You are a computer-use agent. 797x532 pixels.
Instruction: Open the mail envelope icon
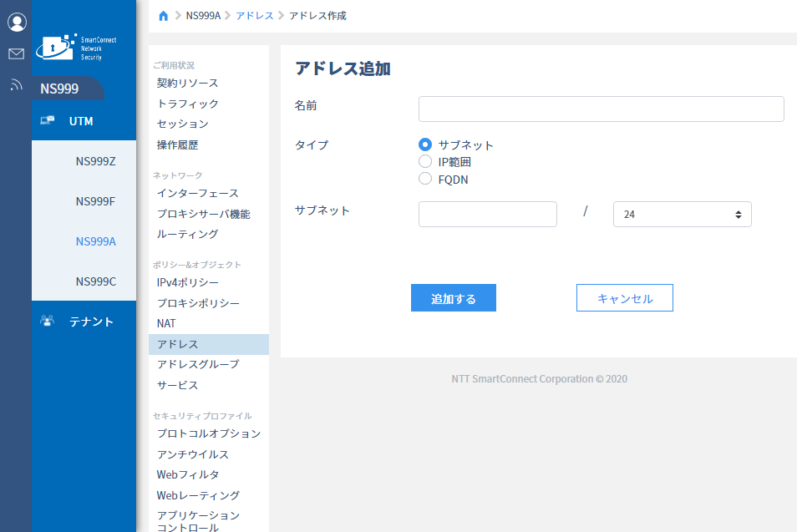pyautogui.click(x=16, y=53)
